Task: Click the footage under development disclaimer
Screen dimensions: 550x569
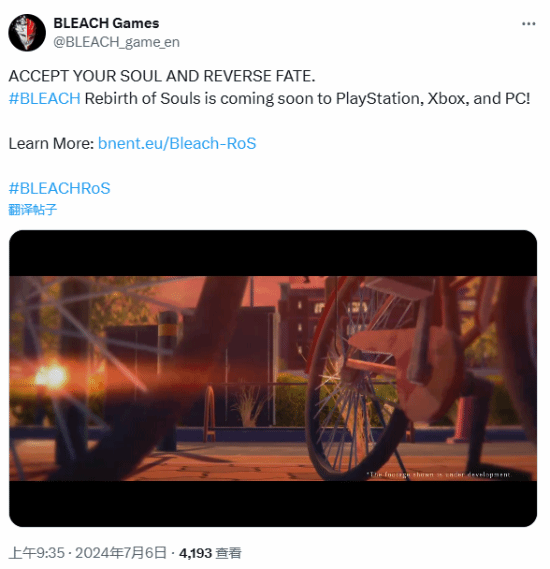Action: 438,475
